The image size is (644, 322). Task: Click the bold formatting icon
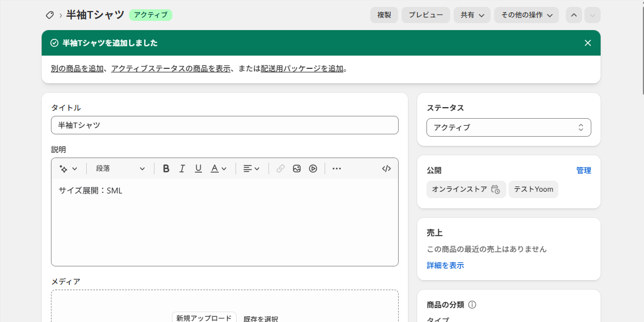coord(166,169)
